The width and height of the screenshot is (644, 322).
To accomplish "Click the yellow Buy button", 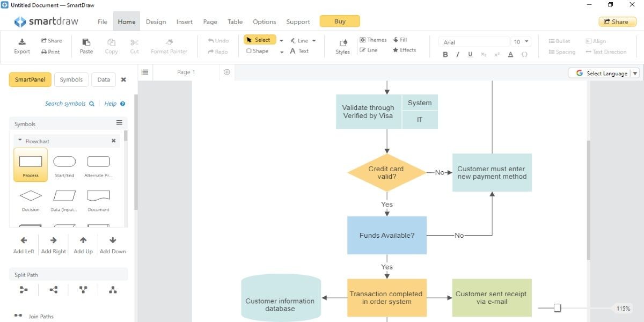I will pos(340,21).
